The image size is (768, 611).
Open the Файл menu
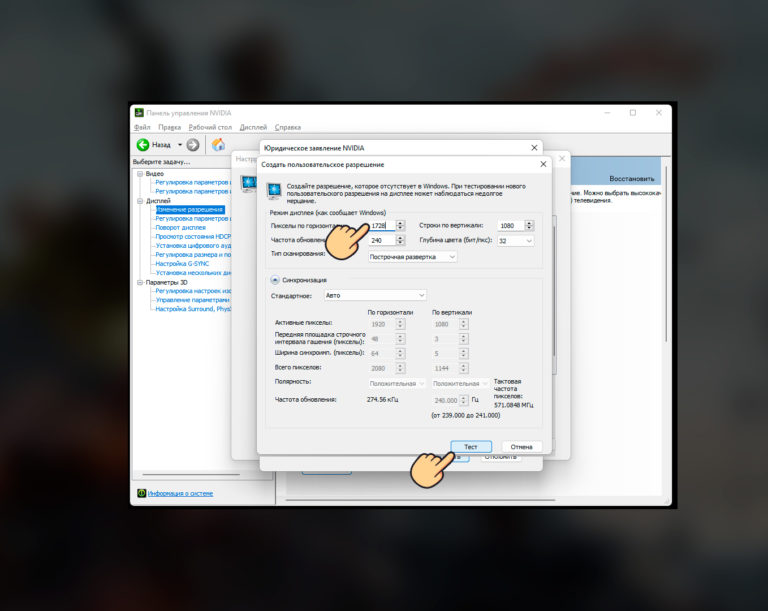142,127
